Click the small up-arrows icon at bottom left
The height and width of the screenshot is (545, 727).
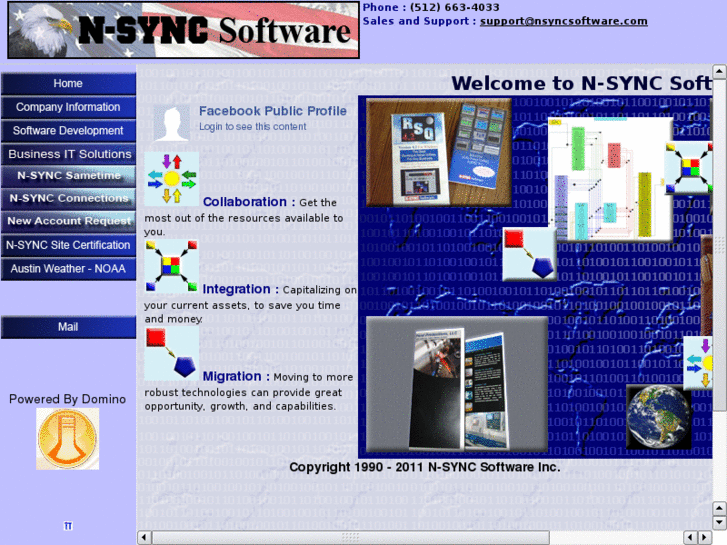68,526
